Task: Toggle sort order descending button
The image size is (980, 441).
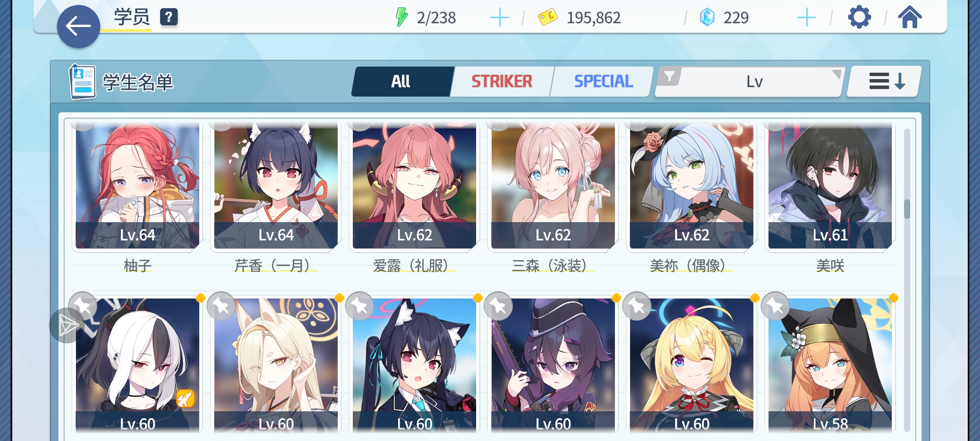Action: tap(884, 81)
